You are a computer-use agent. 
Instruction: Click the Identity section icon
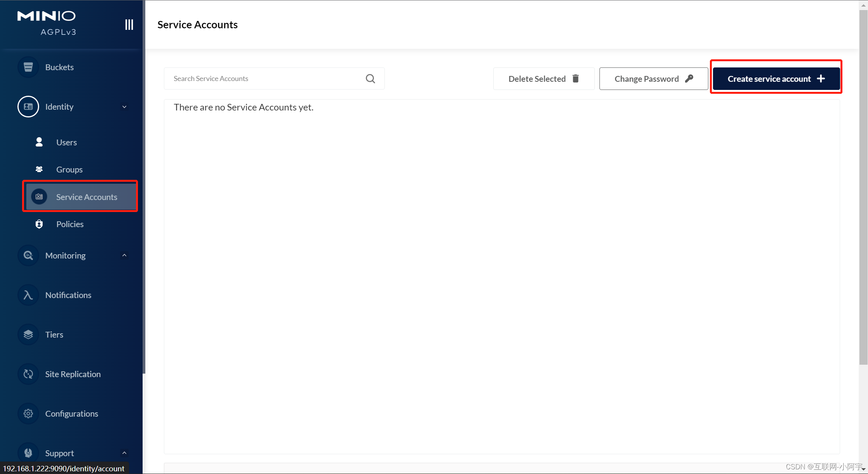point(28,107)
